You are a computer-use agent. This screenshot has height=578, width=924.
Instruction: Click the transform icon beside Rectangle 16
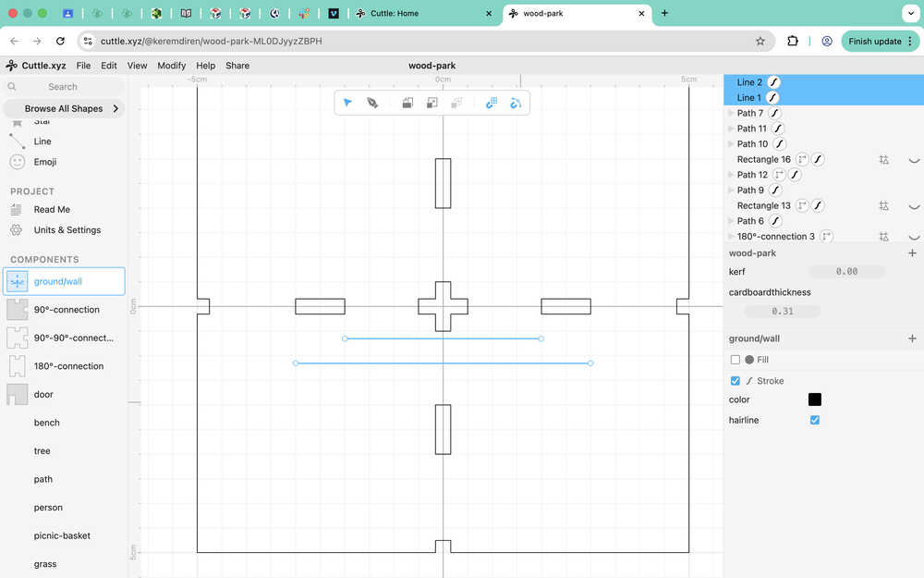[x=802, y=159]
